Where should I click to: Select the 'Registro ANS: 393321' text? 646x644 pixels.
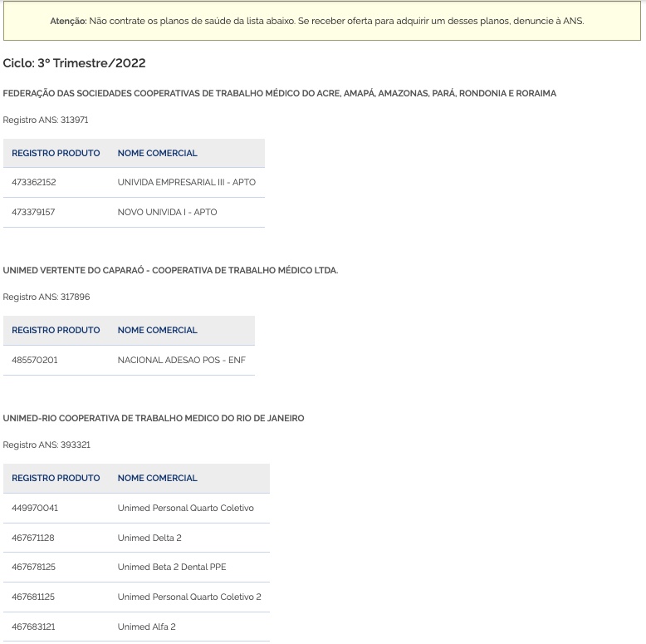coord(46,445)
